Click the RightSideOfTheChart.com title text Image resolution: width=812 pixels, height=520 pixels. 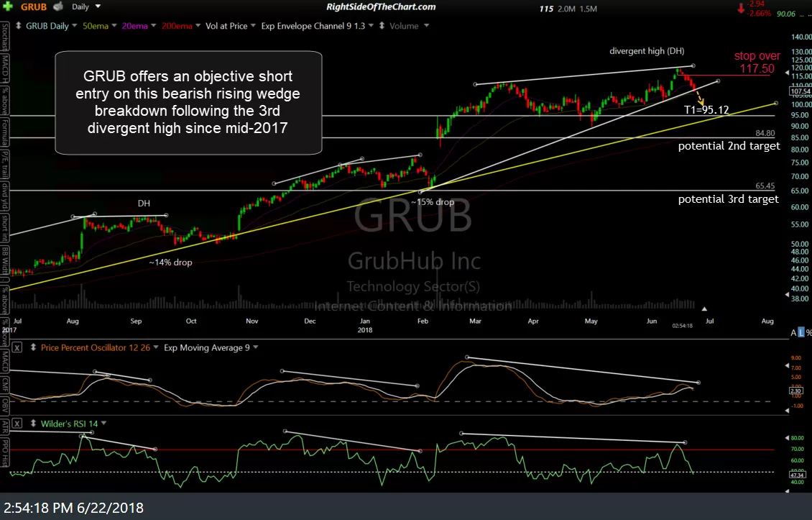381,6
